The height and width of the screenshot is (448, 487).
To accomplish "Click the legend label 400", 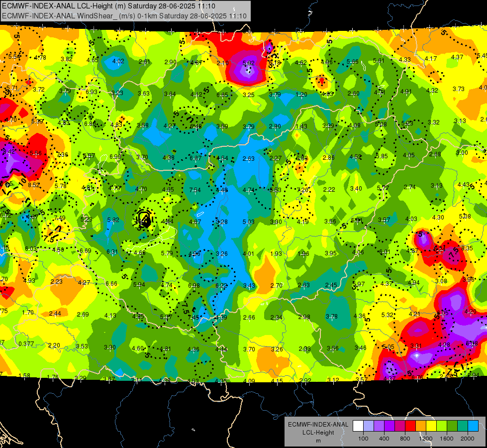I will (x=384, y=439).
